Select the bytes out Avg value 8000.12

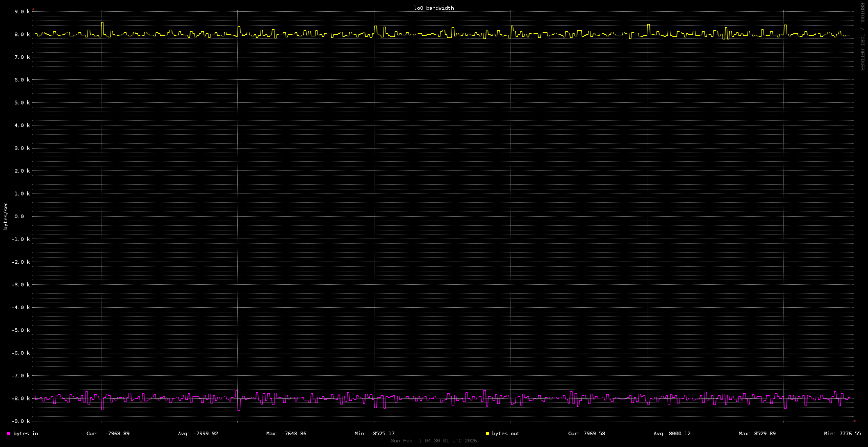(x=680, y=434)
